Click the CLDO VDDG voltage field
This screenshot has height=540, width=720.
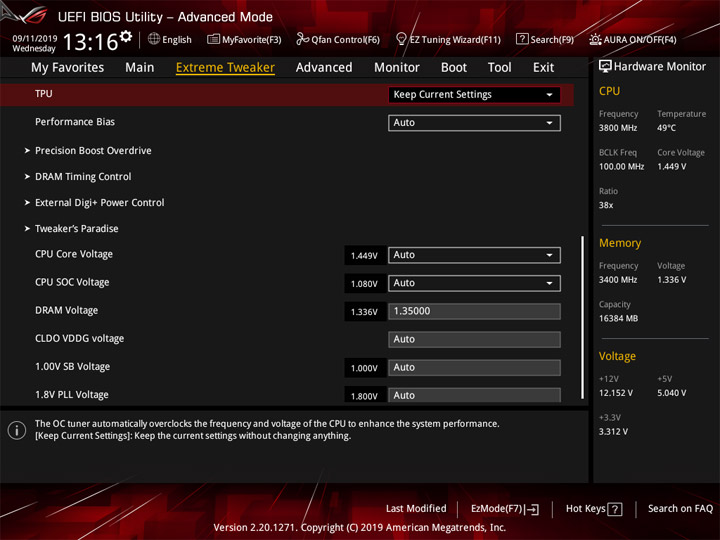pos(474,339)
